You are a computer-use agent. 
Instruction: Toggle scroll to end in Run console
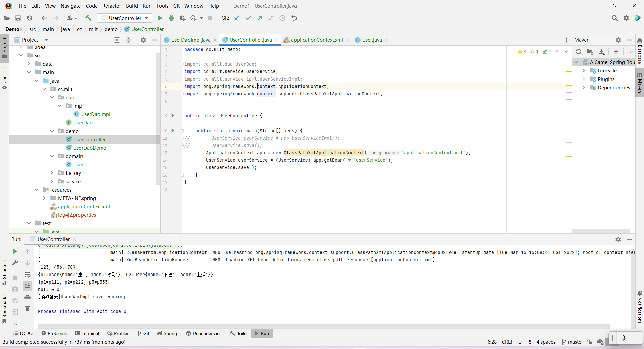click(28, 286)
